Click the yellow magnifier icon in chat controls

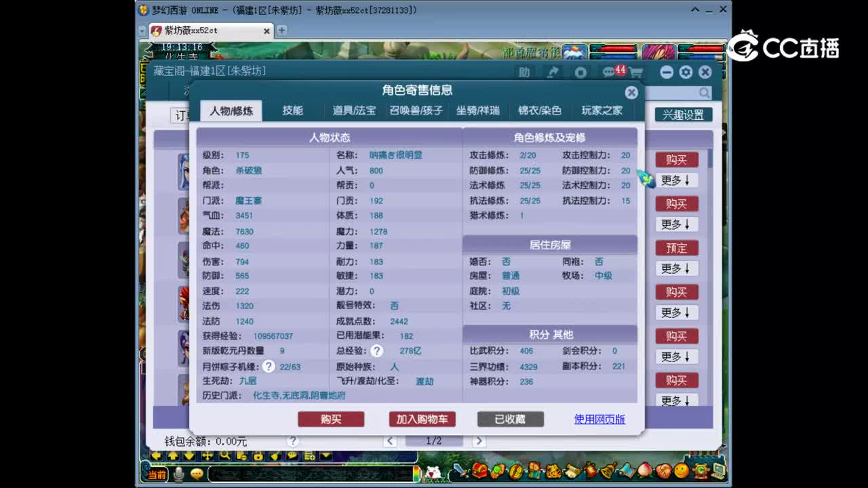pos(224,455)
